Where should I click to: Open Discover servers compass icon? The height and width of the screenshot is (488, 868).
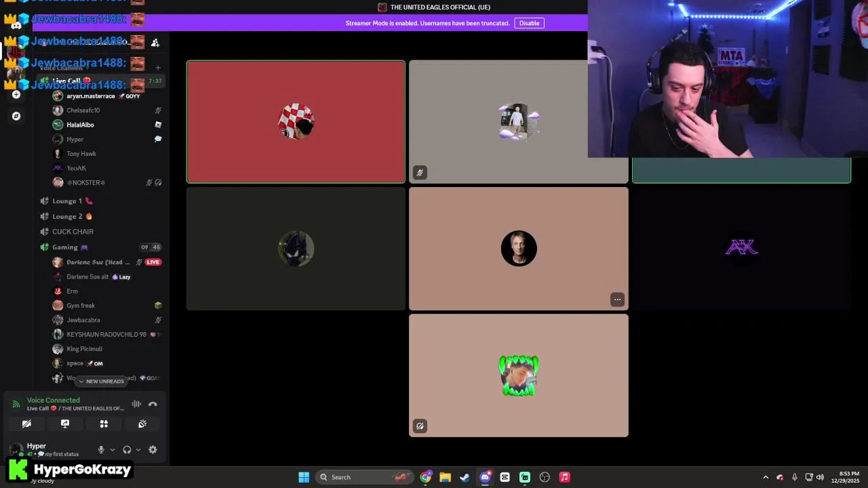coord(16,116)
